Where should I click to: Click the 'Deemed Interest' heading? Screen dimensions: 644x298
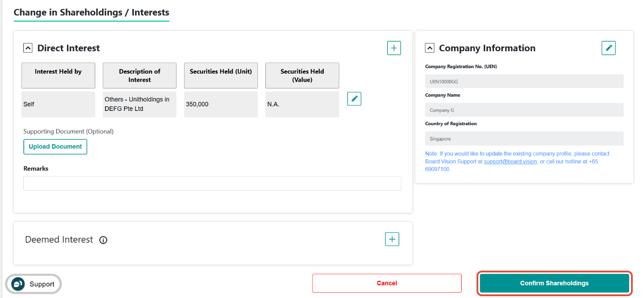(59, 240)
